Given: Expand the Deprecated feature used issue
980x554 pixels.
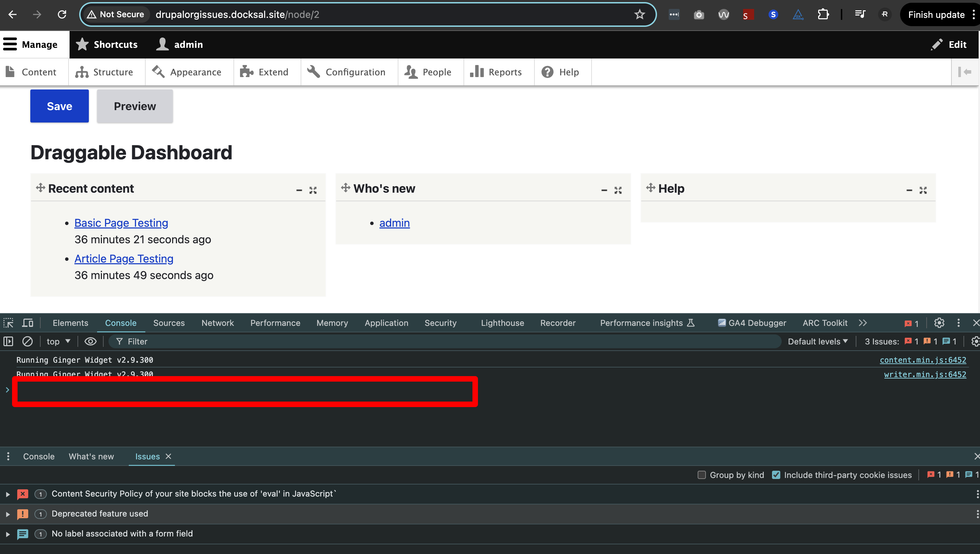Looking at the screenshot, I should 8,514.
